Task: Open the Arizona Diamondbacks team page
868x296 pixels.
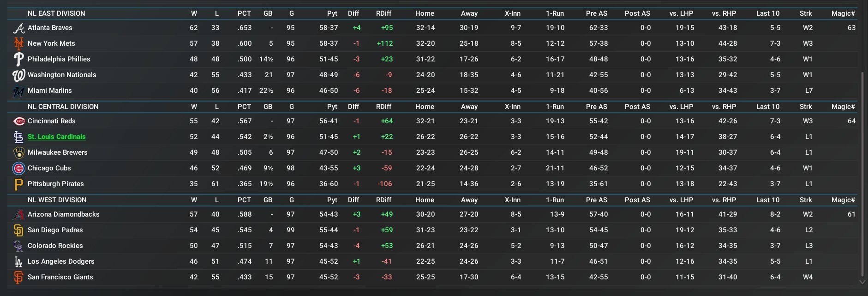Action: (x=63, y=214)
